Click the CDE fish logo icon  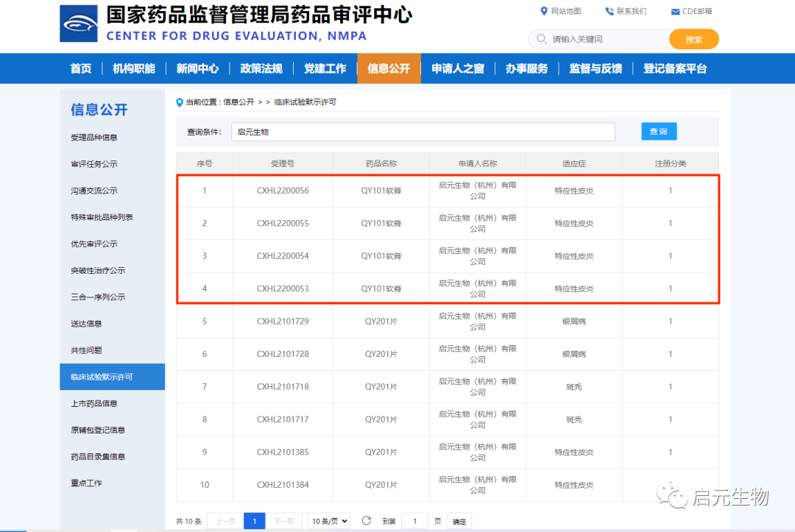[78, 24]
